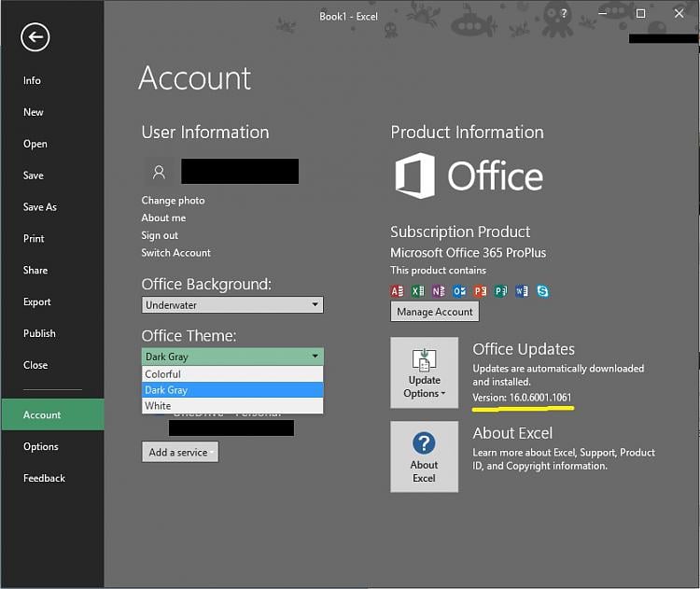Viewport: 700px width, 589px height.
Task: Click the user profile picture icon
Action: coord(159,172)
